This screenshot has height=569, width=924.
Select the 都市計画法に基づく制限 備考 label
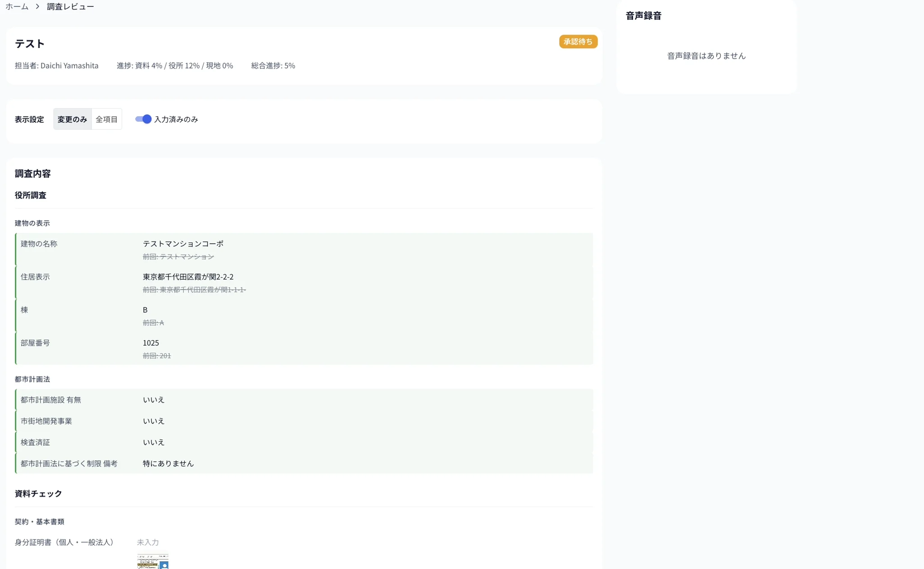tap(69, 464)
